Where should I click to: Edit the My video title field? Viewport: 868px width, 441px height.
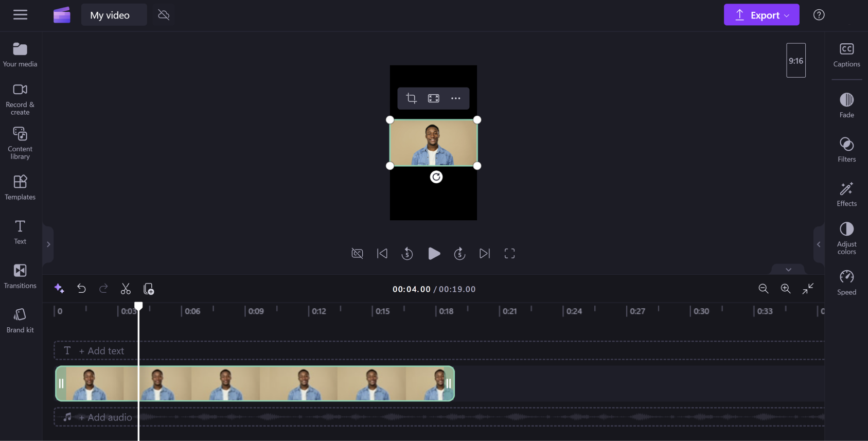[114, 15]
